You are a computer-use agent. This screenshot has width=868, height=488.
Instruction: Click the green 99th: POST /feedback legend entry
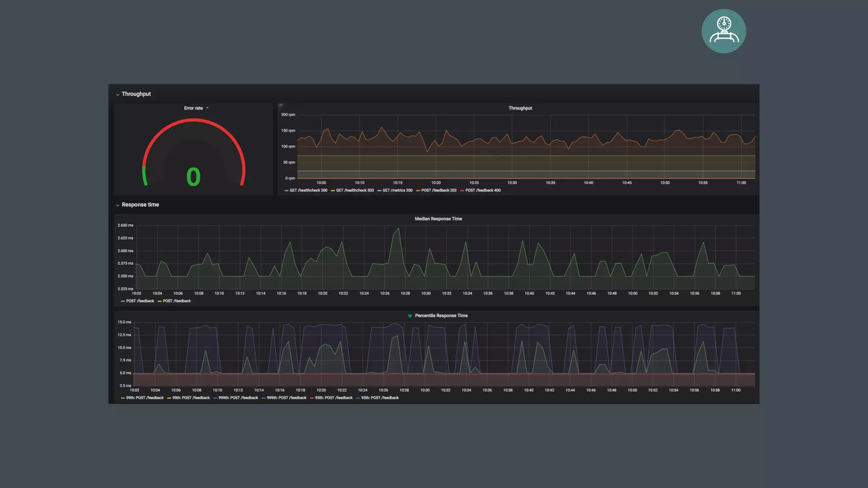click(x=145, y=398)
